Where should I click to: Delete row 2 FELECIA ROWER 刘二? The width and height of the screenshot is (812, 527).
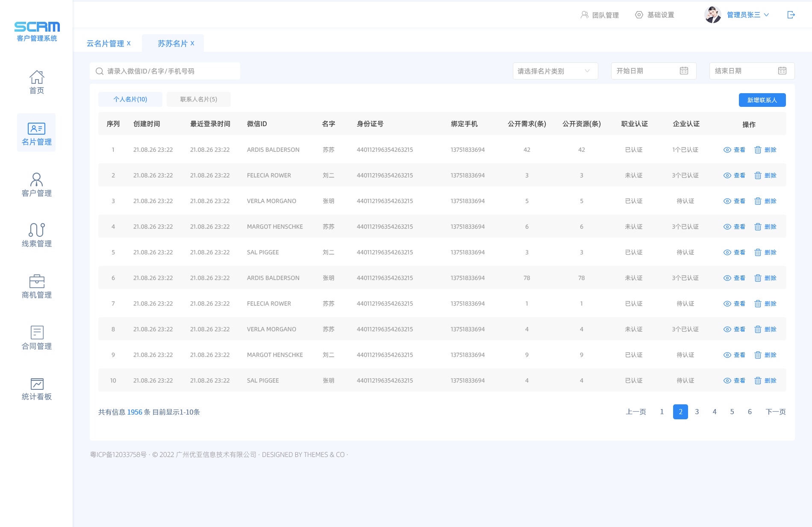coord(765,175)
